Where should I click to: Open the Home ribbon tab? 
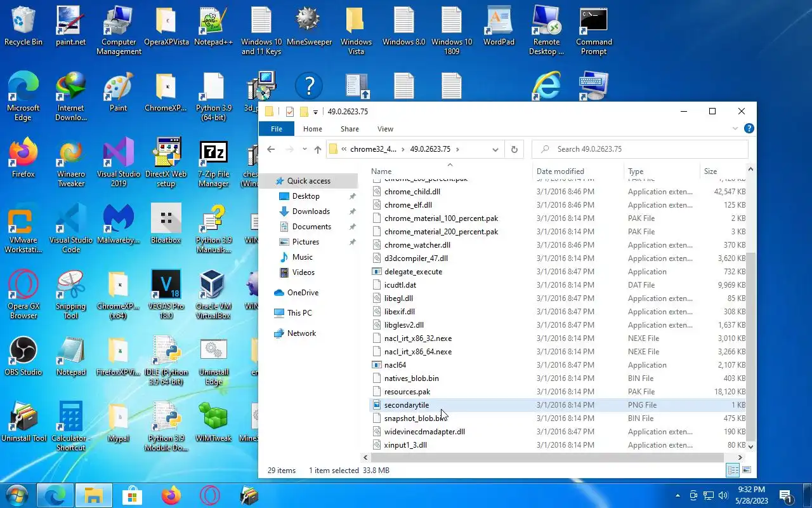click(x=313, y=129)
